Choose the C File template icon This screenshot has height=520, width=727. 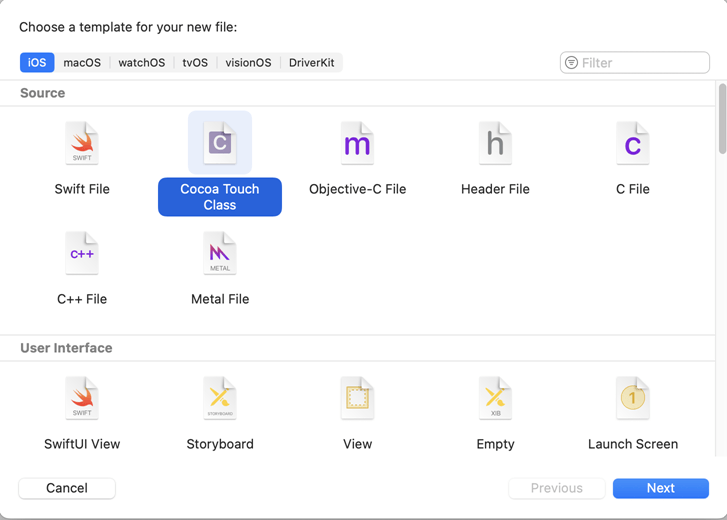coord(632,144)
